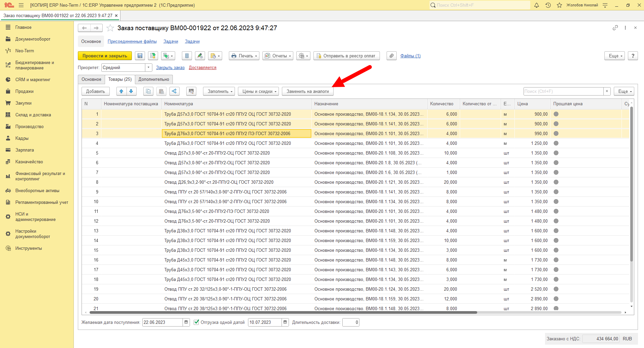Open the document movements report icon
The height and width of the screenshot is (348, 644).
[x=187, y=56]
